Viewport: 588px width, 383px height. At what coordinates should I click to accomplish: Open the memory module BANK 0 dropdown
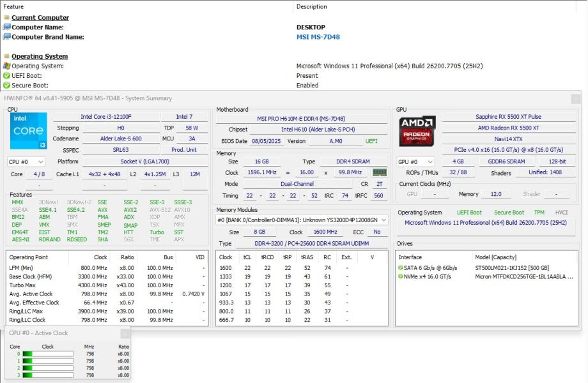pos(302,220)
